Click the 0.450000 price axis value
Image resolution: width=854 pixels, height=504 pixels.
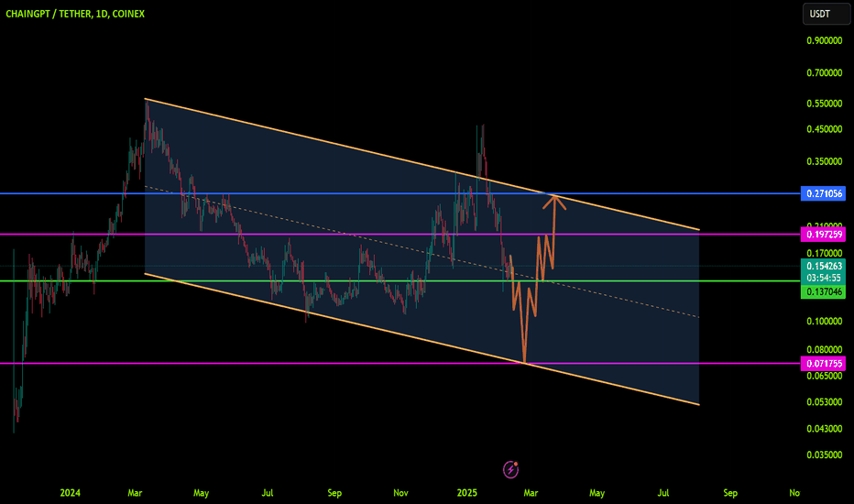point(824,129)
